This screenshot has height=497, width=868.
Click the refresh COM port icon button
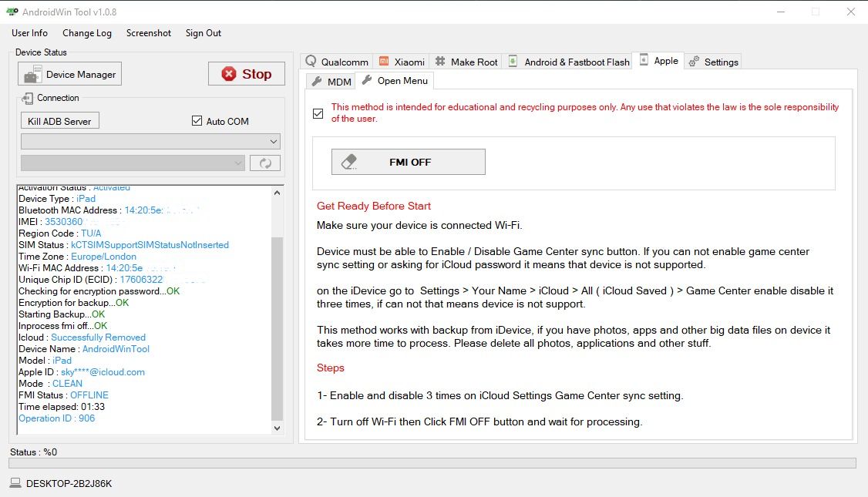(x=265, y=163)
